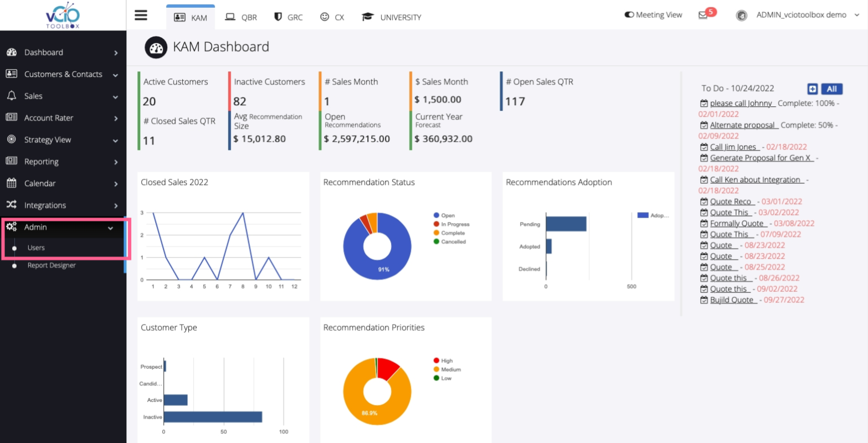Click the plus icon to add To Do
Screen dimensions: 868x443
(812, 89)
